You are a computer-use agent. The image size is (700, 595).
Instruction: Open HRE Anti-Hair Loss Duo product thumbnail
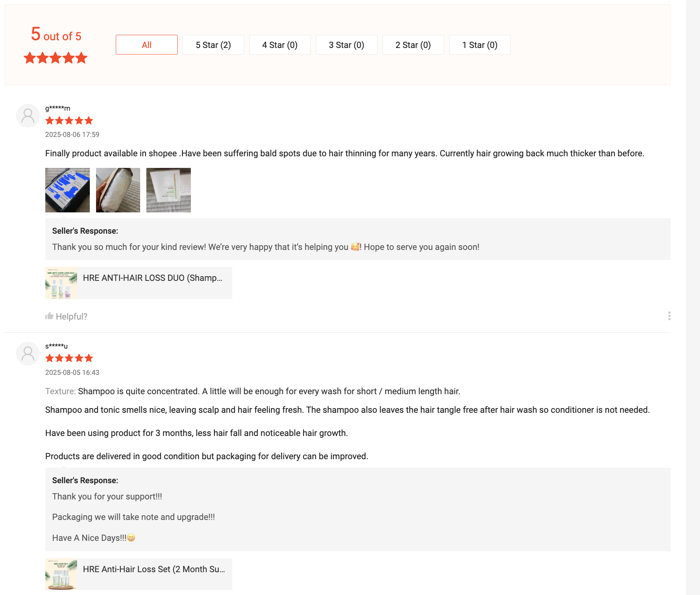point(61,283)
